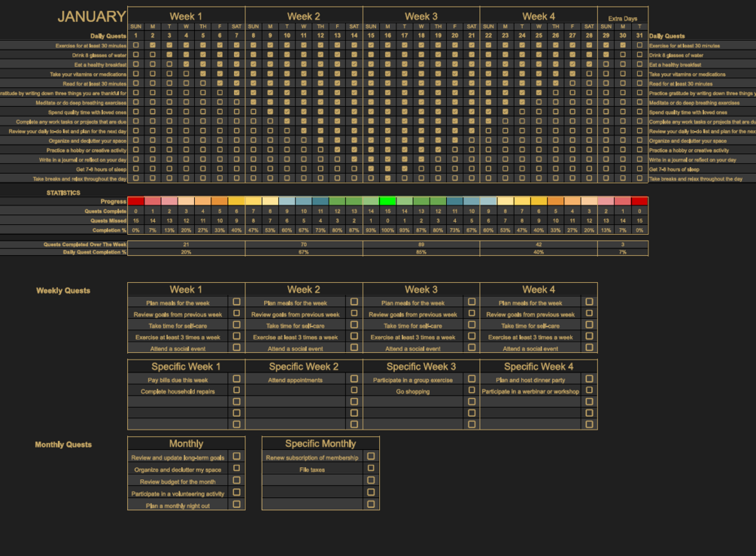Uncheck day 16 box for 'Take breaks and relax'
This screenshot has width=756, height=556.
[387, 178]
